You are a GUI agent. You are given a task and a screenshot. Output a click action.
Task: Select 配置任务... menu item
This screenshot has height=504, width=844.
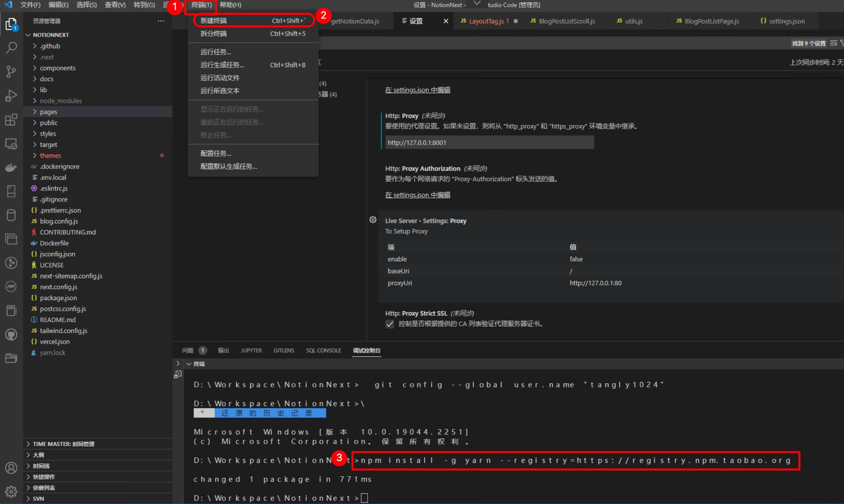[x=253, y=153]
